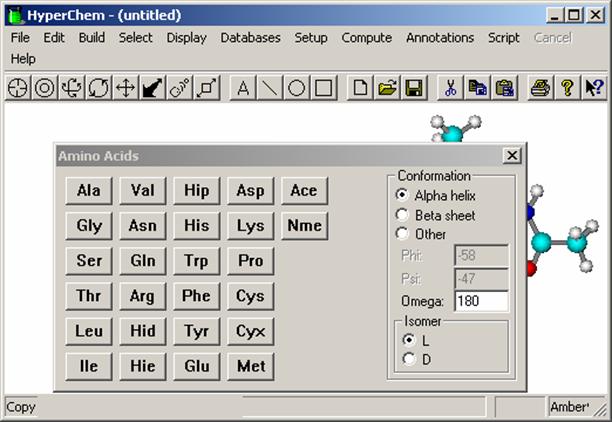Add a Phe residue
The image size is (612, 422).
click(x=197, y=296)
